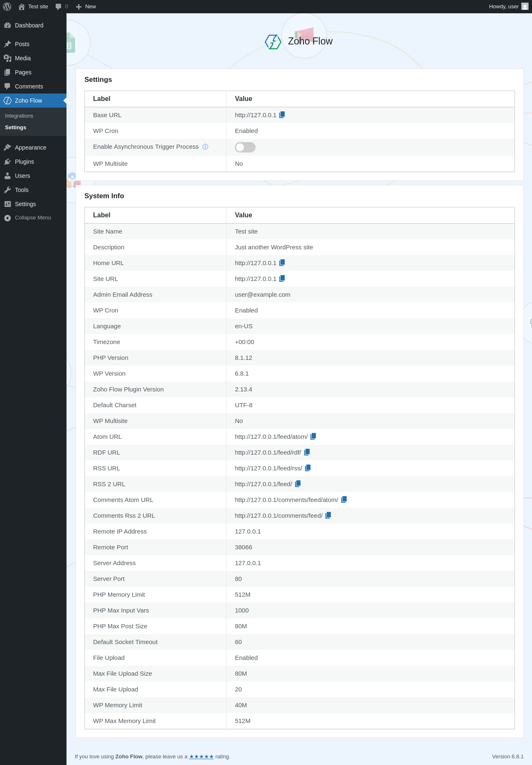This screenshot has width=532, height=765.
Task: Click the Language value en-US
Action: pyautogui.click(x=244, y=326)
